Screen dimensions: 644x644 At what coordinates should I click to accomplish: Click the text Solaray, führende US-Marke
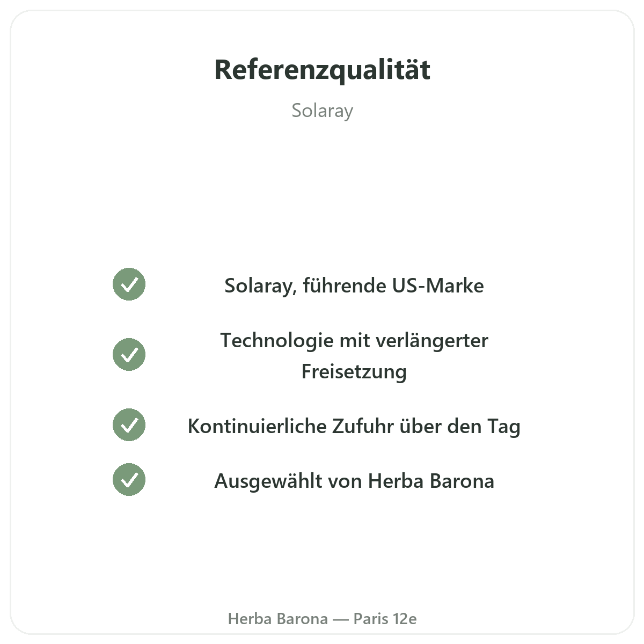click(x=354, y=286)
